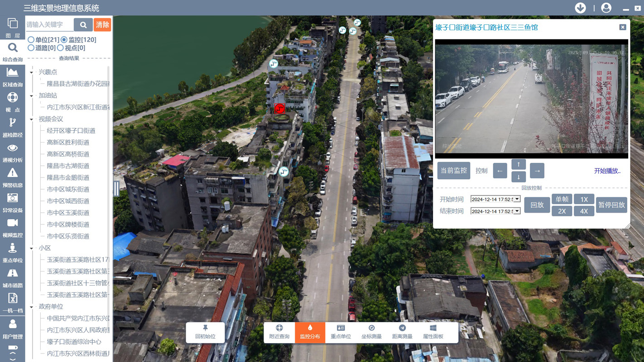644x362 pixels.
Task: Click the 回放 playback button
Action: coord(537,205)
